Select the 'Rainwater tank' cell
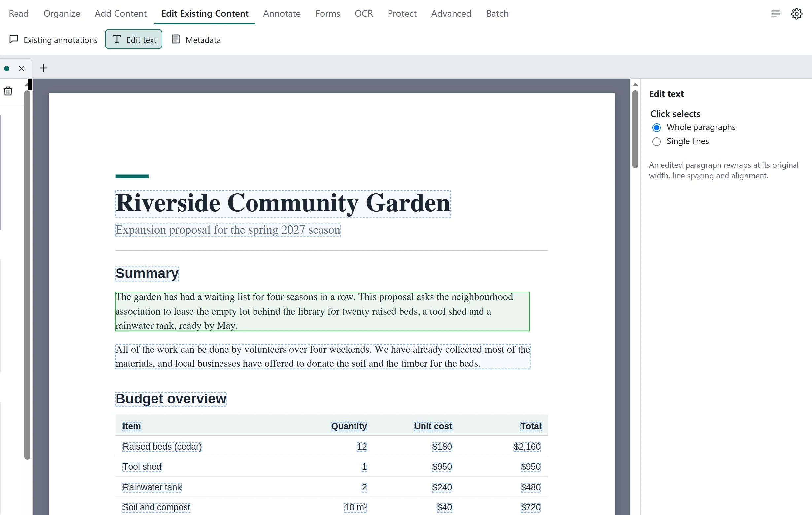Image resolution: width=812 pixels, height=515 pixels. pyautogui.click(x=152, y=487)
